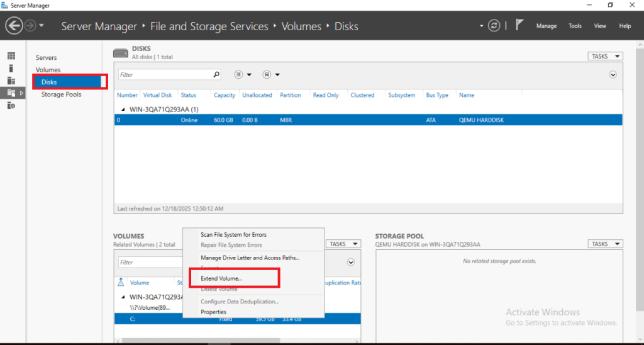Click the Disks filter text field
The image size is (644, 345).
point(164,74)
